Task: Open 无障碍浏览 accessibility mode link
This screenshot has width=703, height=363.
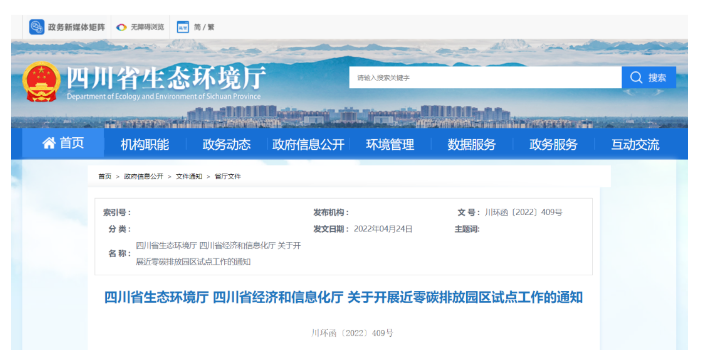Action: pyautogui.click(x=148, y=27)
